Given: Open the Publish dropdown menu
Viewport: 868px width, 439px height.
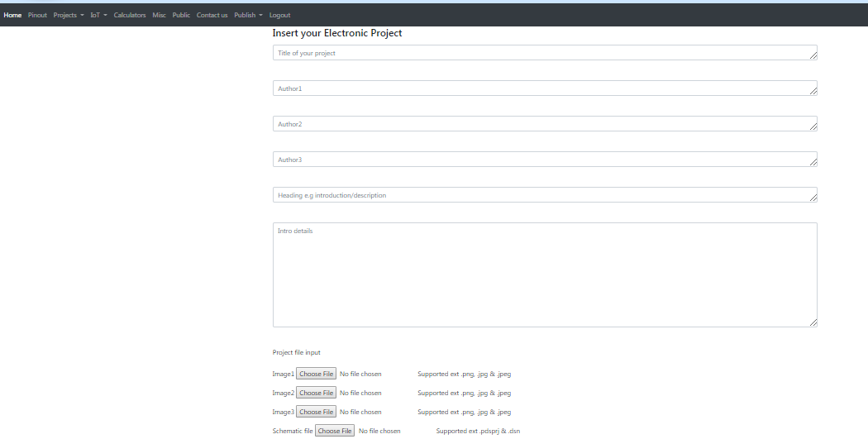Looking at the screenshot, I should (x=248, y=15).
